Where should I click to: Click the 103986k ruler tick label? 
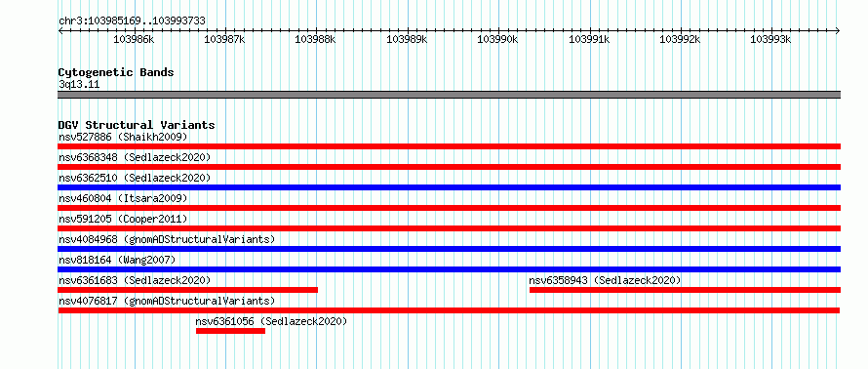click(134, 39)
